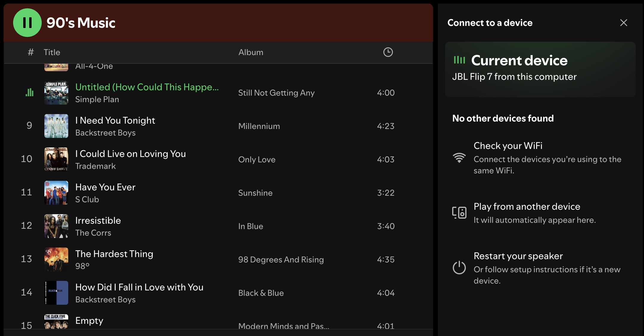Select the Have You Ever track title

[105, 187]
